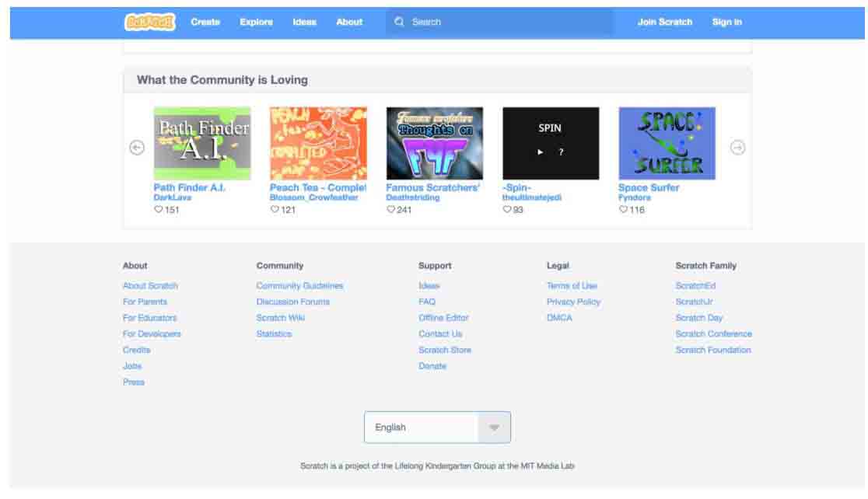Click the -Spin- title link
This screenshot has width=868, height=499.
[x=516, y=187]
